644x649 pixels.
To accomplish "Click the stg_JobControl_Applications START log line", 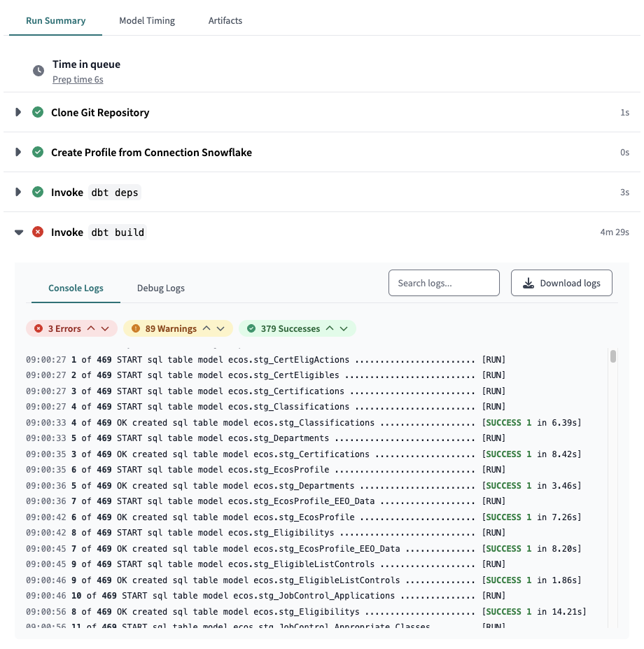I will [266, 596].
